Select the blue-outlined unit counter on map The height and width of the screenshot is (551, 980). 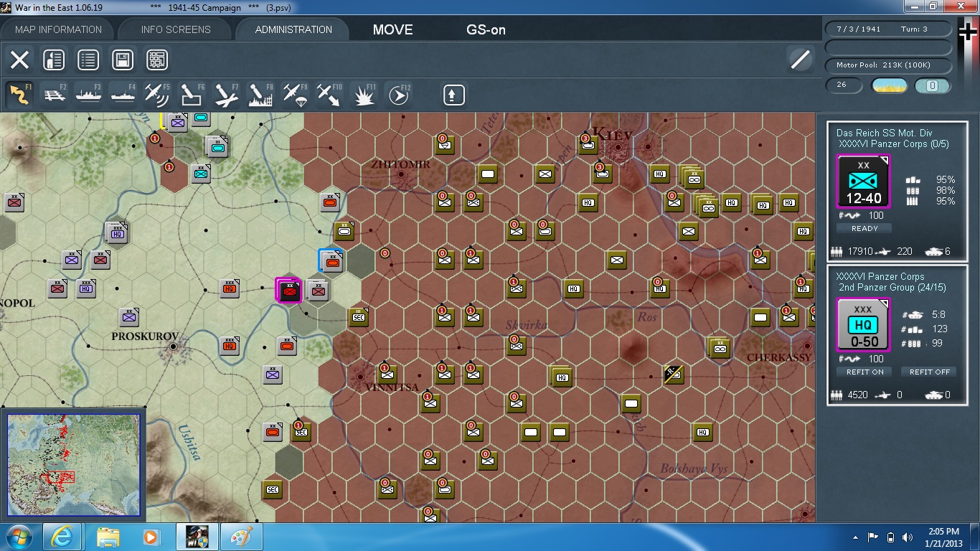pos(331,260)
